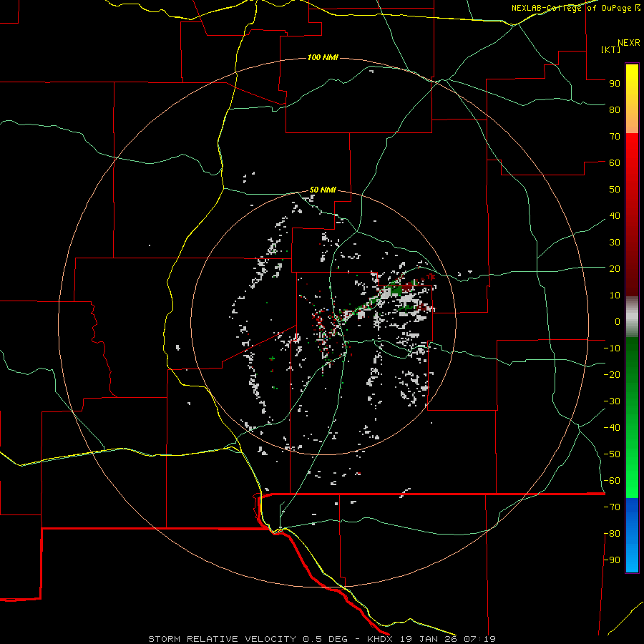Click the -20 scale value

tap(612, 375)
